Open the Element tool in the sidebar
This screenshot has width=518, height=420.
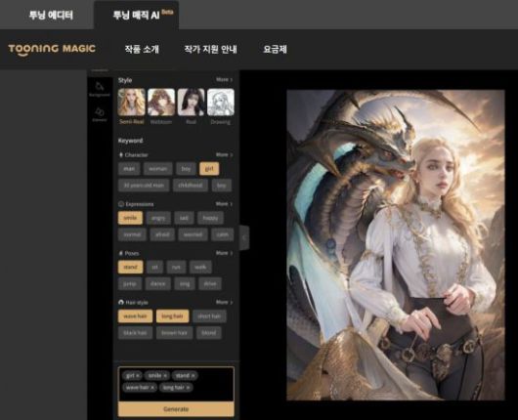[99, 114]
